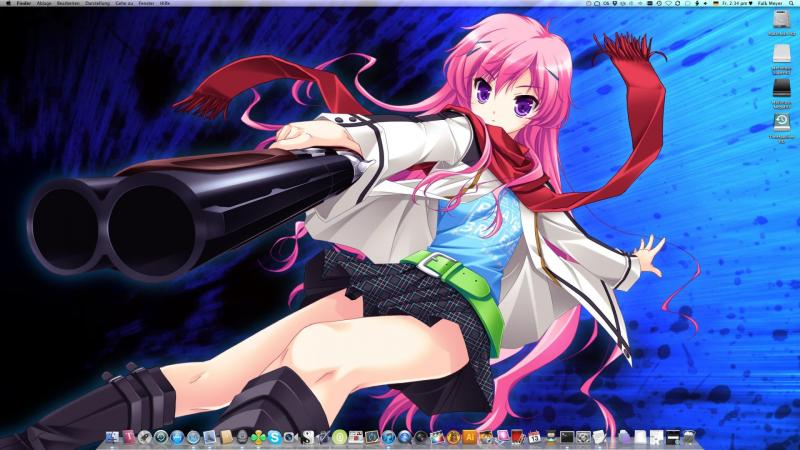Launch iTunes from the Dock

(x=388, y=437)
